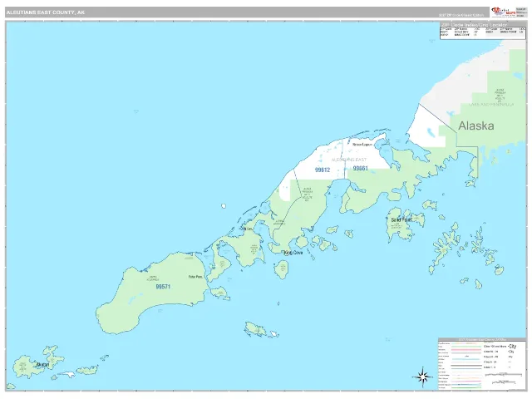532x399 pixels.
Task: Click the pink line swatch in legend
Action: click(x=466, y=350)
